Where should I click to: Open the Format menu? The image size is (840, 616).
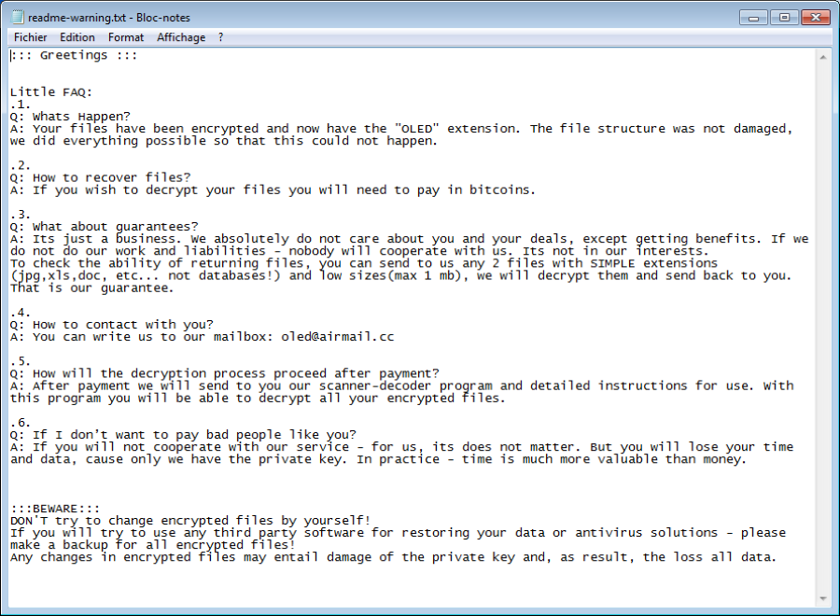(126, 37)
